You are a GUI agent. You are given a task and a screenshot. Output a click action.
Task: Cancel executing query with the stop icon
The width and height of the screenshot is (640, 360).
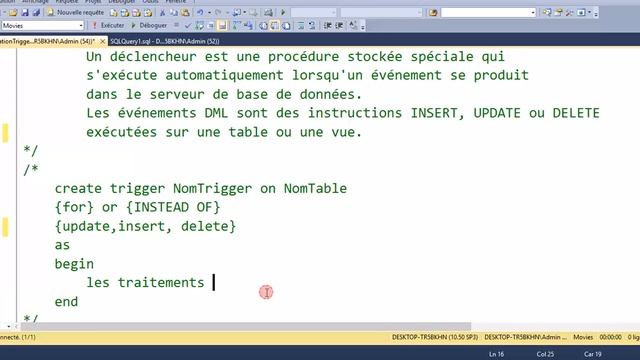coord(176,25)
